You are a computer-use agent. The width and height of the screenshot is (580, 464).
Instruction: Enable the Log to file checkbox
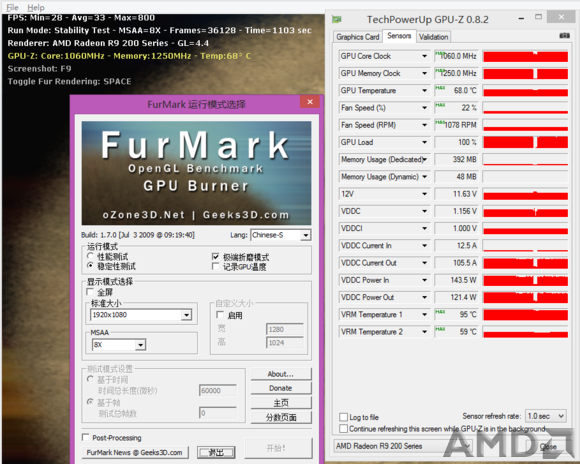[x=343, y=417]
